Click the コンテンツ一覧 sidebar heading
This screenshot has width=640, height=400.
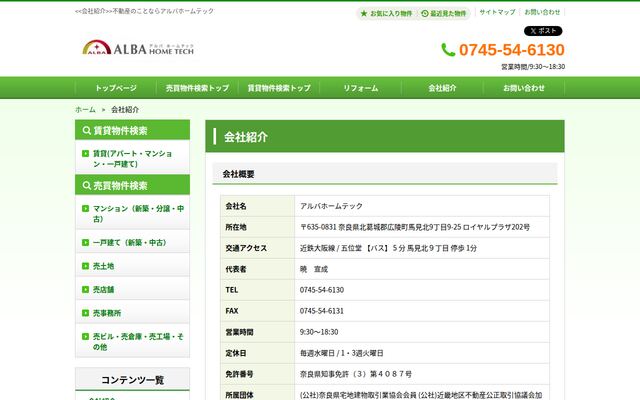(133, 380)
